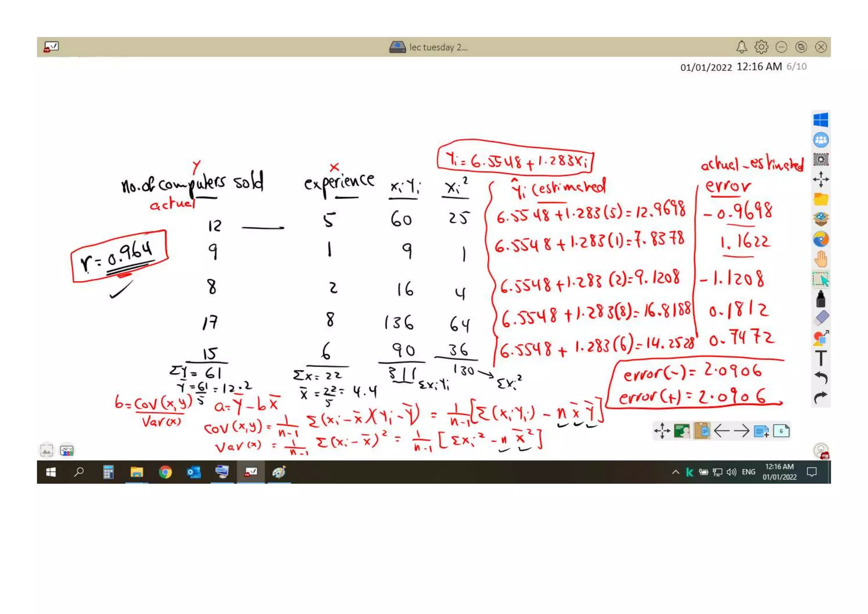Show hidden system tray icons
The height and width of the screenshot is (614, 868).
point(676,472)
